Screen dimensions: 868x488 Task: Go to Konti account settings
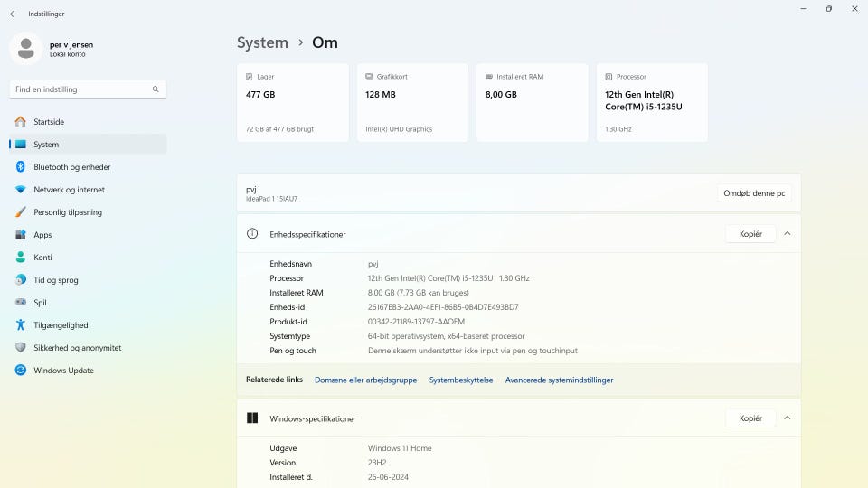pos(42,258)
